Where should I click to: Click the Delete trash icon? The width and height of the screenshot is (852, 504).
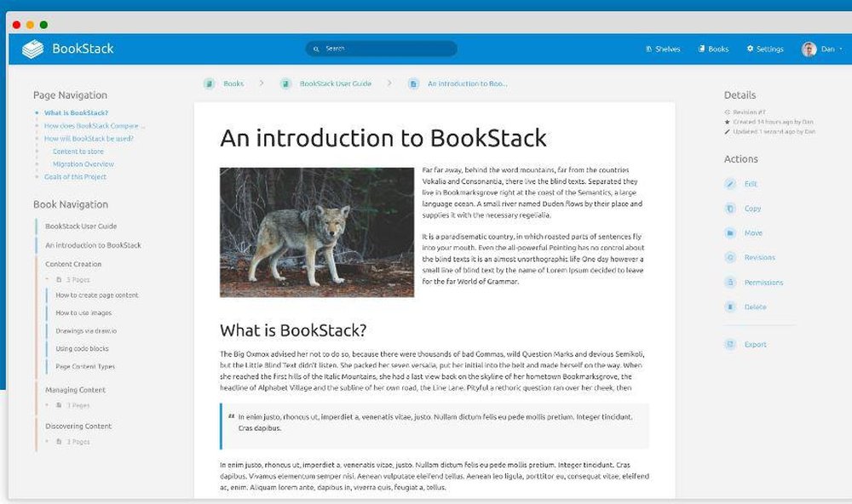pos(730,306)
